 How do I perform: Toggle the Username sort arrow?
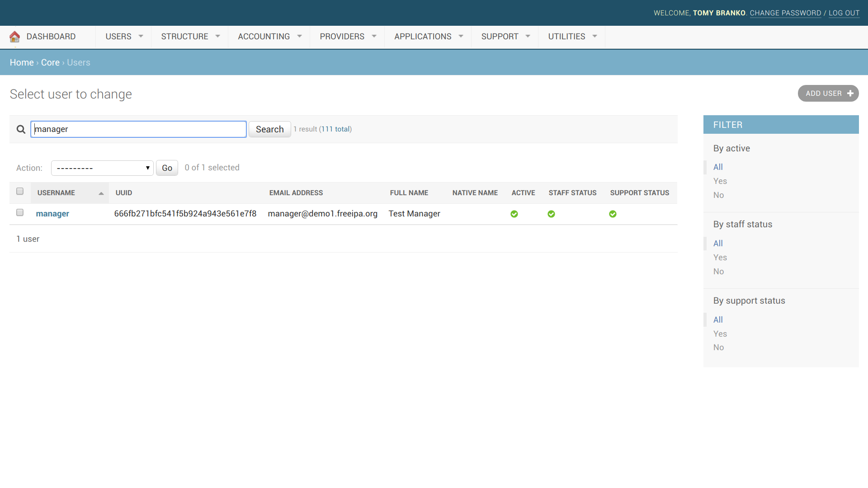[101, 193]
